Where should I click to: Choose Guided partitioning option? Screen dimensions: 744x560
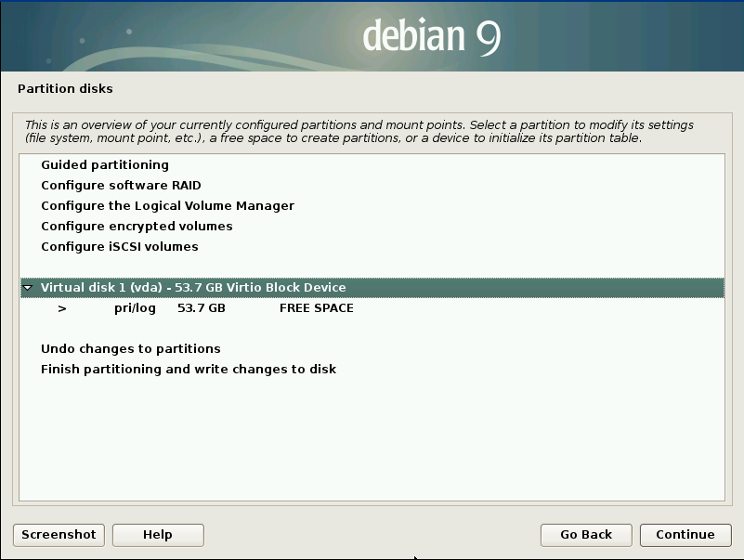click(105, 165)
